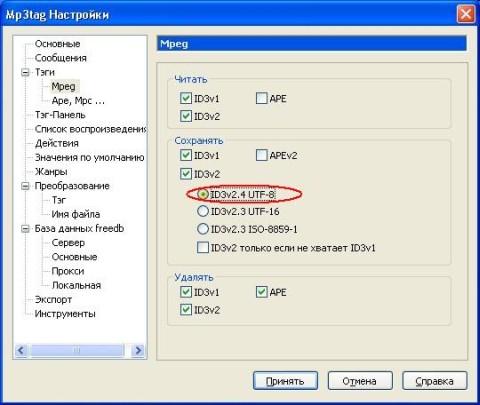
Task: Enable APEv2 checkbox under Сохранять
Action: click(x=261, y=155)
